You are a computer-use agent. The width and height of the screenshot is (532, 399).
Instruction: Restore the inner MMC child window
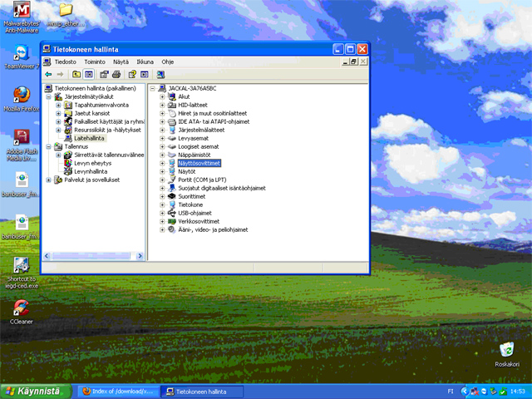point(354,62)
